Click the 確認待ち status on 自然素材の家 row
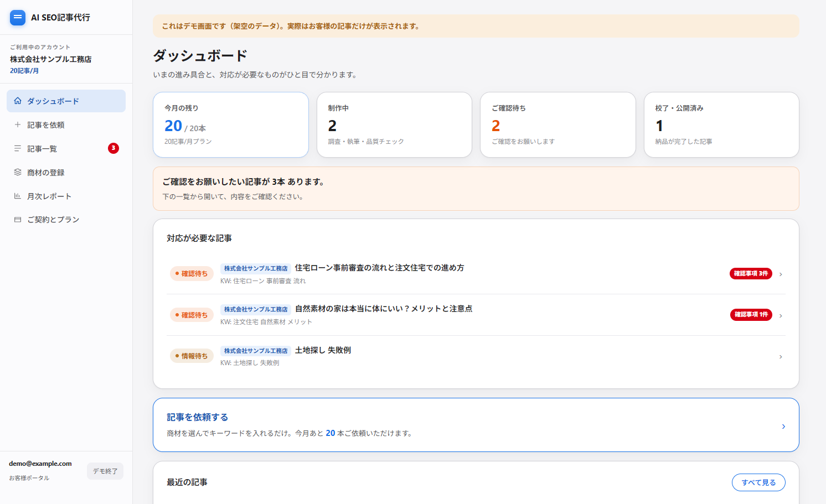This screenshot has width=826, height=504. (192, 315)
